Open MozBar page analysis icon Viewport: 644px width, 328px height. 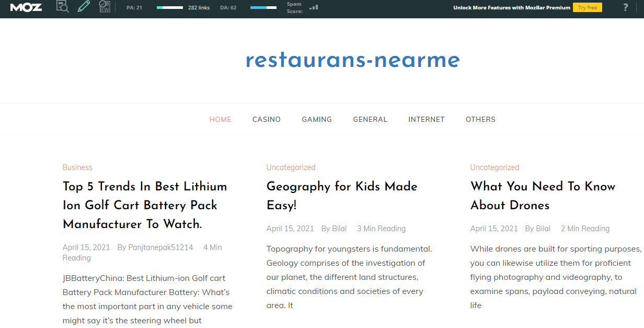point(62,7)
